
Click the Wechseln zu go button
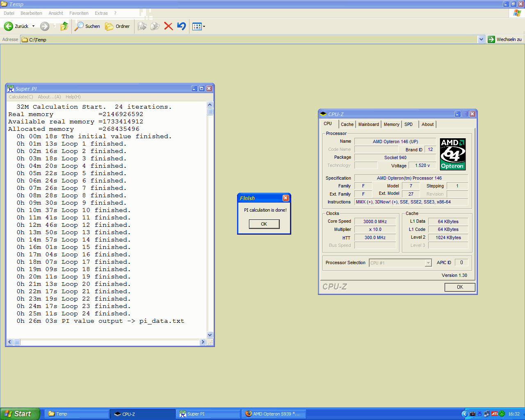[504, 39]
